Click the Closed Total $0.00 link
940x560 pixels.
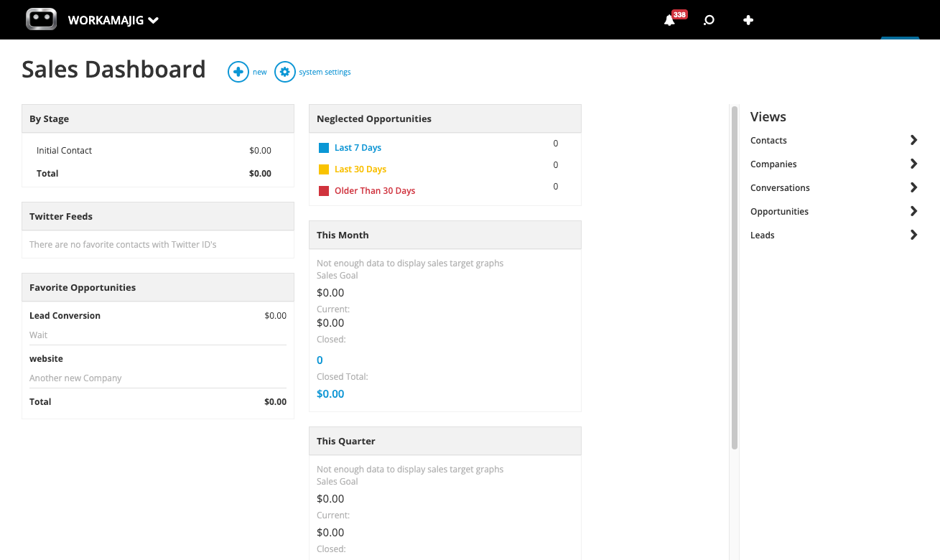tap(330, 393)
